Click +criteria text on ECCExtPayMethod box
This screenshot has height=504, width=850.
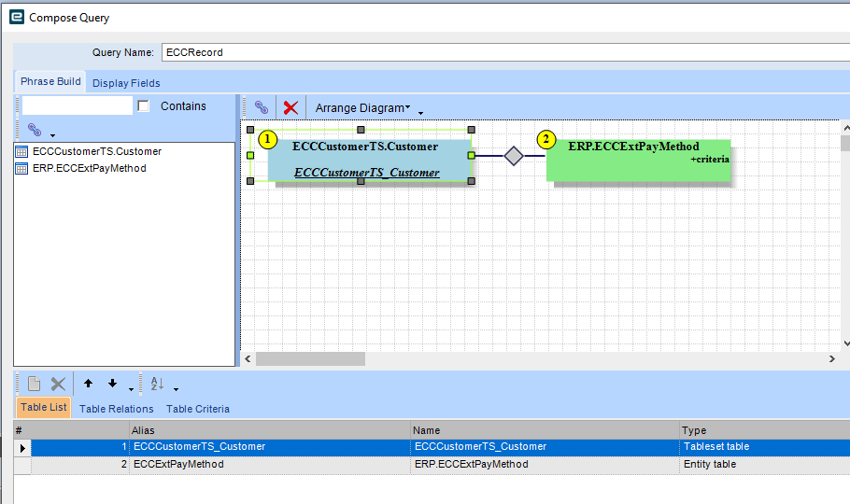[x=710, y=160]
